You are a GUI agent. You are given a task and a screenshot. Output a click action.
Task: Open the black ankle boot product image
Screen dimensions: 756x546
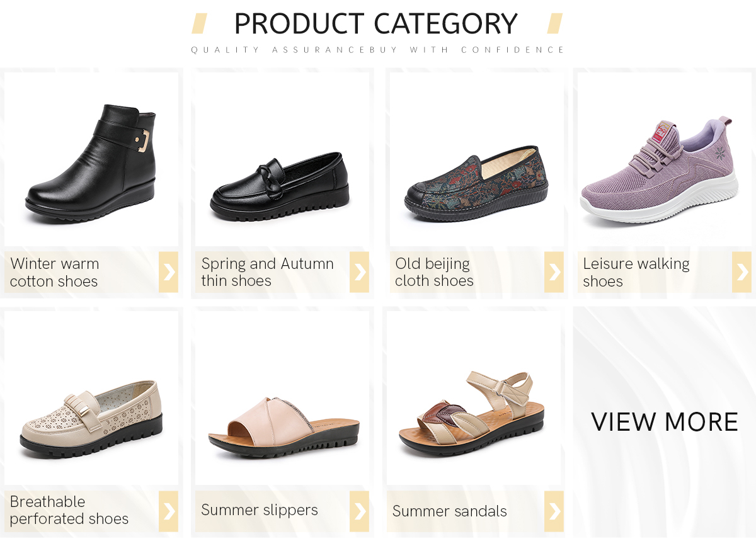[x=91, y=162]
